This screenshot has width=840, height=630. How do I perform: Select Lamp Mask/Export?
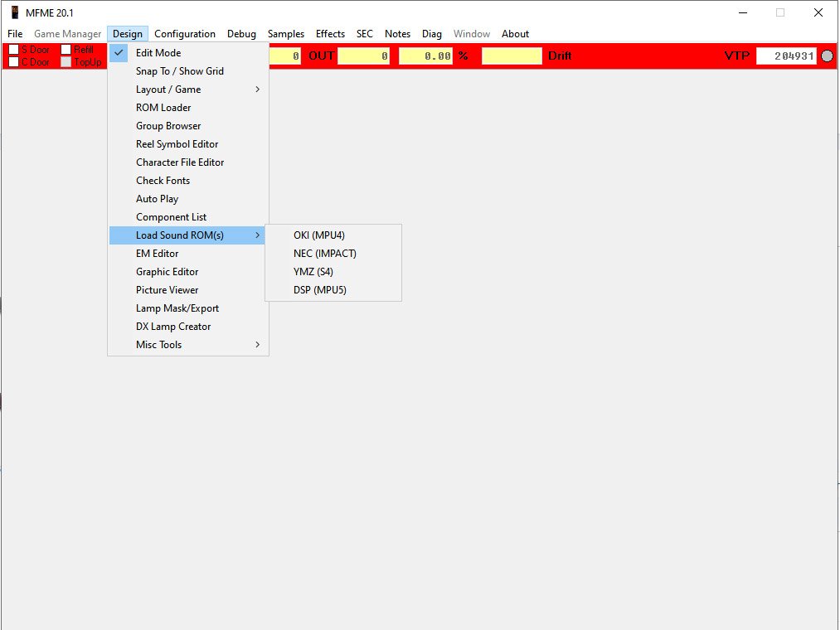188,308
